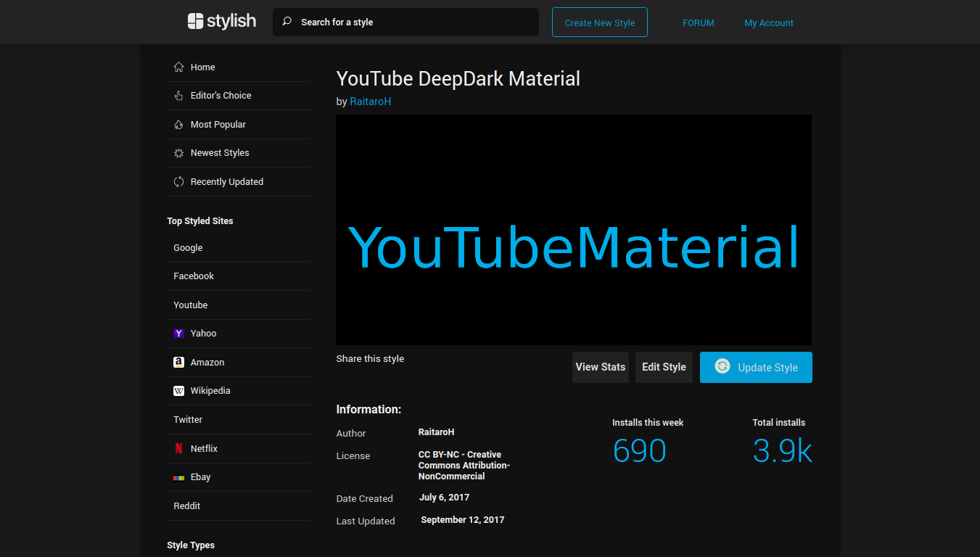Click the Update Style button
Viewport: 980px width, 557px height.
(x=756, y=367)
